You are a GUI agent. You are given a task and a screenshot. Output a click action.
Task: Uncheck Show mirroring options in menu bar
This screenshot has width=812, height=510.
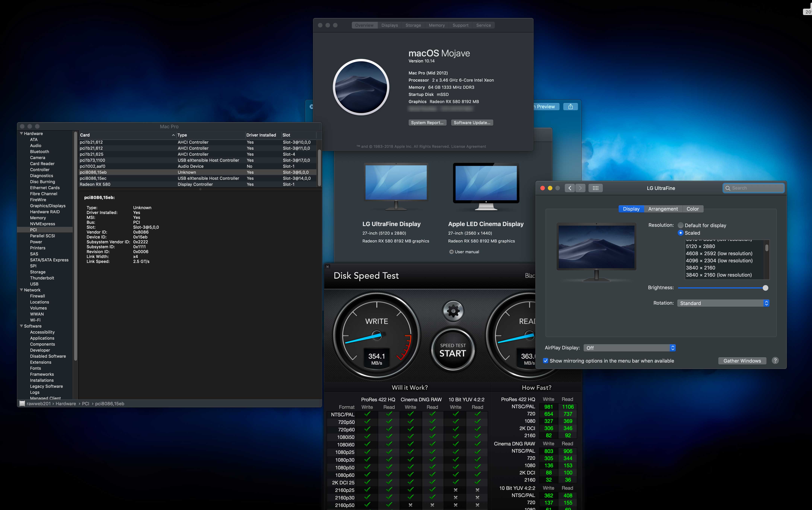tap(545, 361)
